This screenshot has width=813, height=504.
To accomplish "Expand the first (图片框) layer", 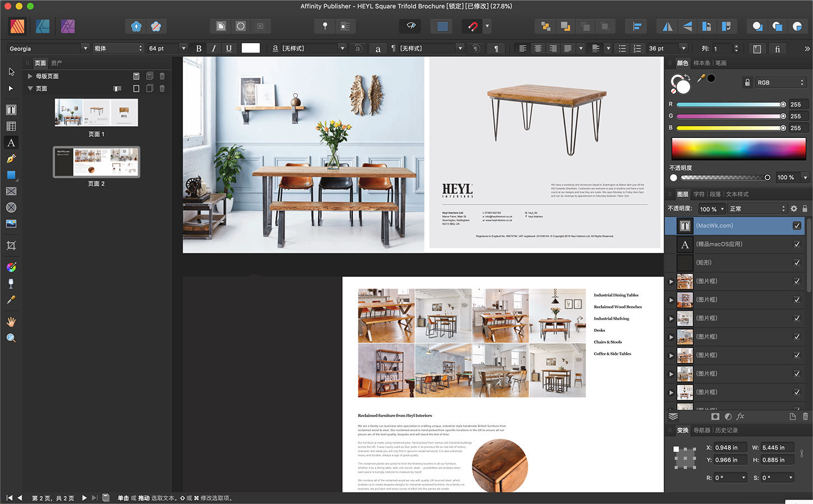I will coord(671,281).
